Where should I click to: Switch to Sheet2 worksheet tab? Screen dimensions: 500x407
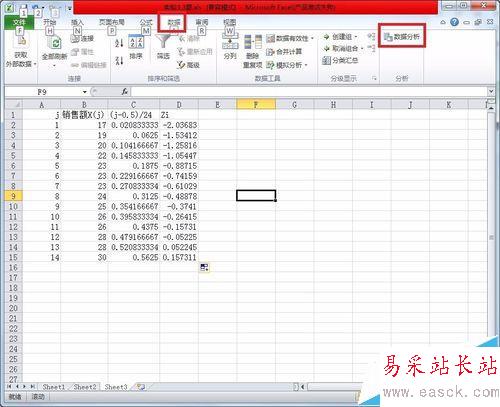(85, 387)
